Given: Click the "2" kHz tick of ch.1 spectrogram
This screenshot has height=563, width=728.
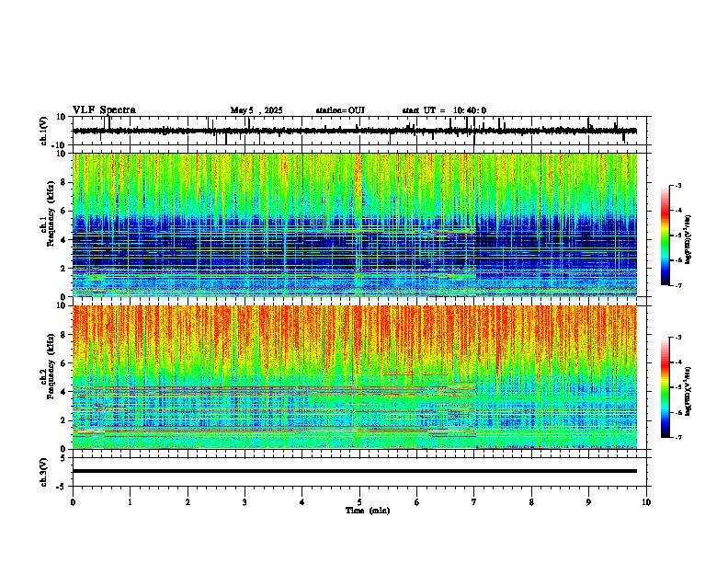Looking at the screenshot, I should [64, 268].
